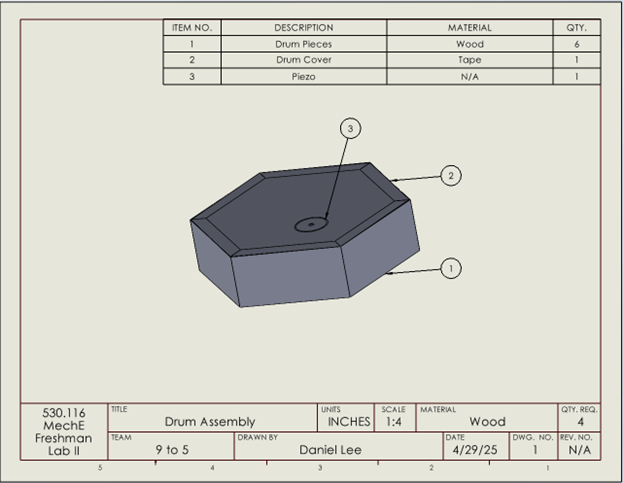This screenshot has height=483, width=624.
Task: Click the DESCRIPTION column header in the table
Action: (x=303, y=28)
